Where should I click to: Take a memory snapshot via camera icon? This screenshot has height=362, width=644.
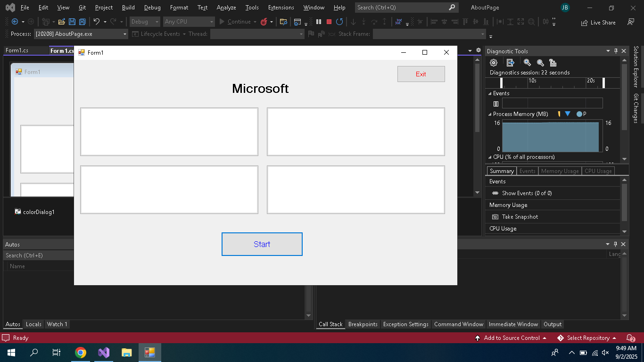point(495,217)
